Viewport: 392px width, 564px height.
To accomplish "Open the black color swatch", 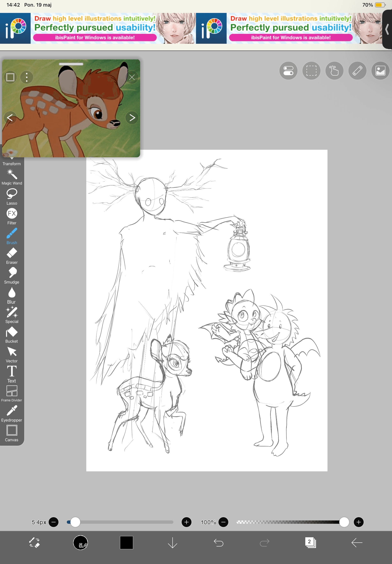I will 126,542.
